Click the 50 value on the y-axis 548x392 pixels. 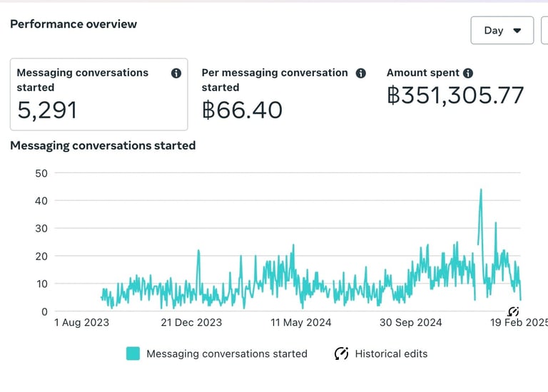point(41,172)
